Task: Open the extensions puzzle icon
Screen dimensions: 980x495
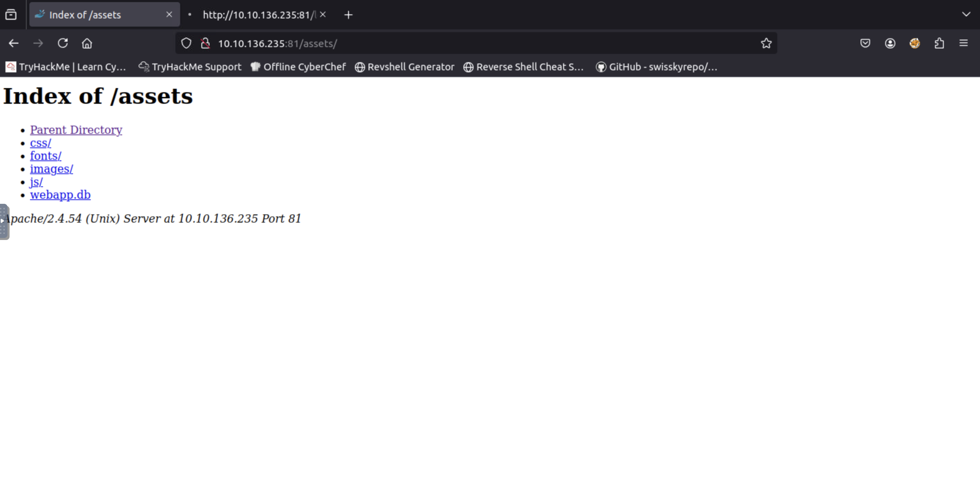Action: [939, 43]
